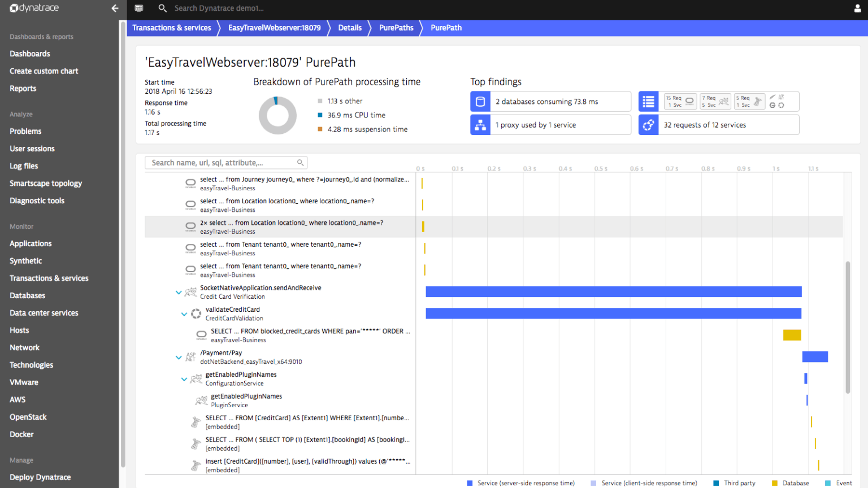The image size is (868, 488).
Task: Select the 7 Req 5 Svc services chip
Action: [715, 101]
